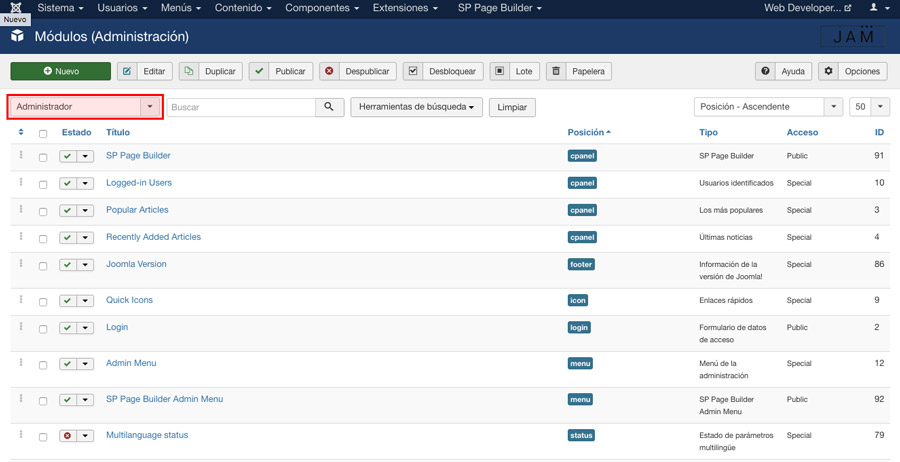The image size is (900, 462).
Task: Click the search magnifier button
Action: point(329,107)
